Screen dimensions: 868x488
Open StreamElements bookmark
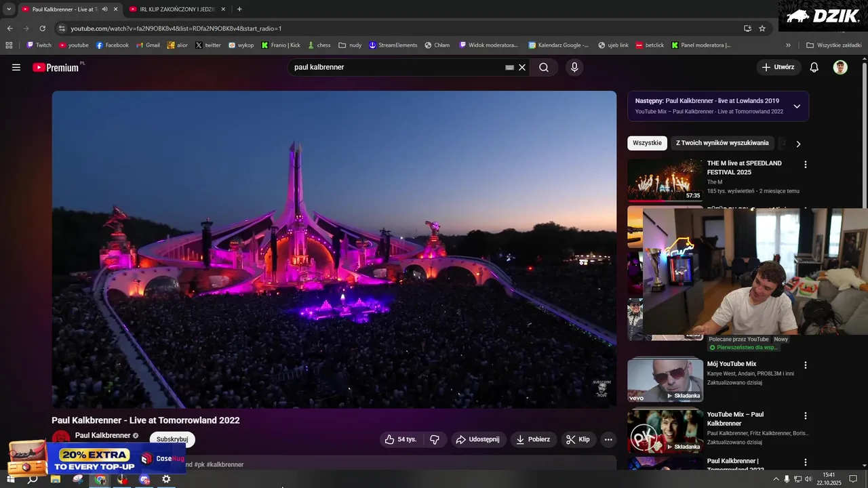coord(393,45)
